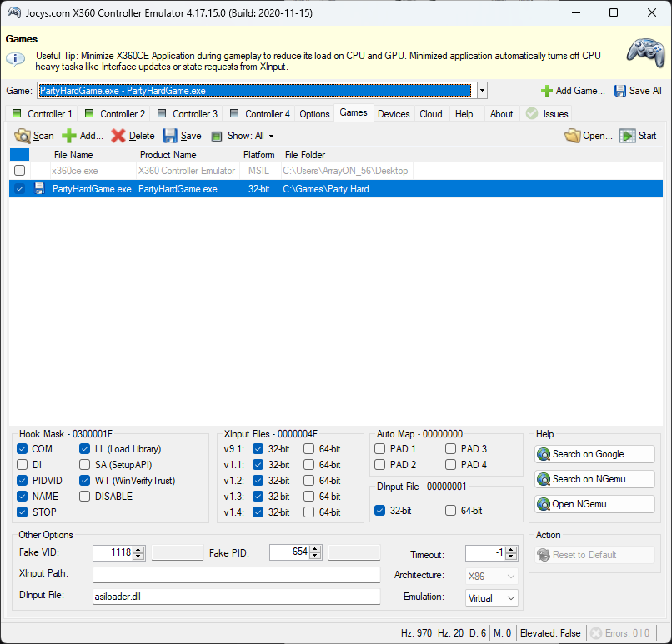Check the x360ce.exe row checkbox
The width and height of the screenshot is (672, 644).
[20, 171]
